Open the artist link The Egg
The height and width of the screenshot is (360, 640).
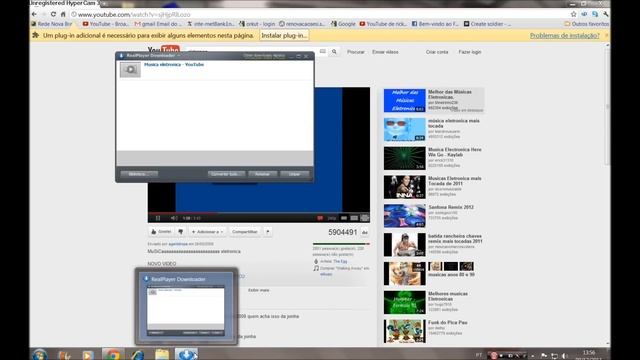click(x=340, y=261)
